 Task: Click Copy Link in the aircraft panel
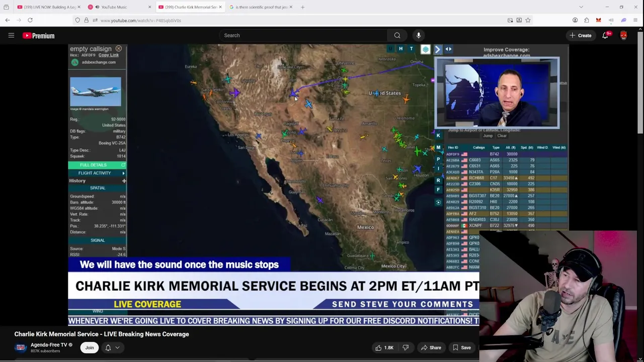click(x=109, y=55)
